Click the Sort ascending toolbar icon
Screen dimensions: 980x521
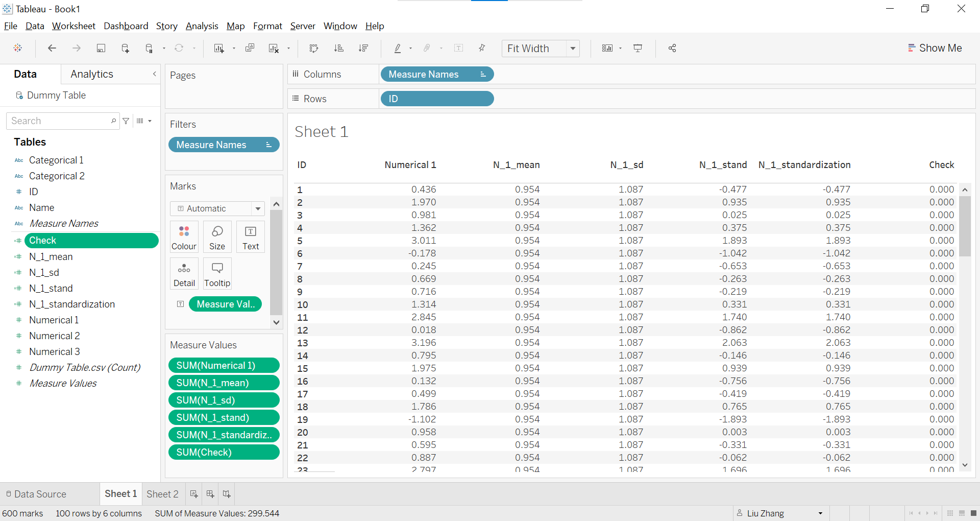click(338, 48)
